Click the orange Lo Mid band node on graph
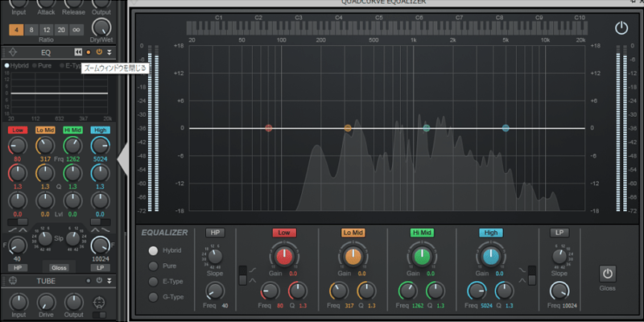The width and height of the screenshot is (644, 322). click(x=348, y=128)
